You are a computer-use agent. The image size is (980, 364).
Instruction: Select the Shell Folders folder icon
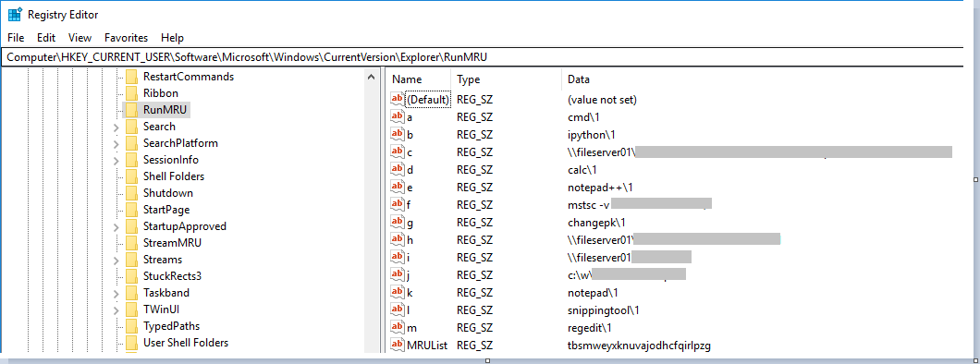pyautogui.click(x=131, y=176)
